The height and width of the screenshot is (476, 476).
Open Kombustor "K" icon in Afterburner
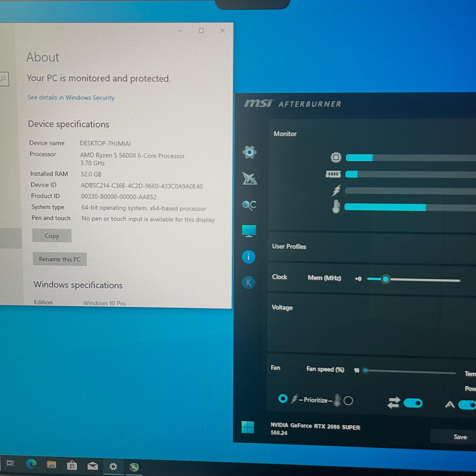tap(248, 282)
